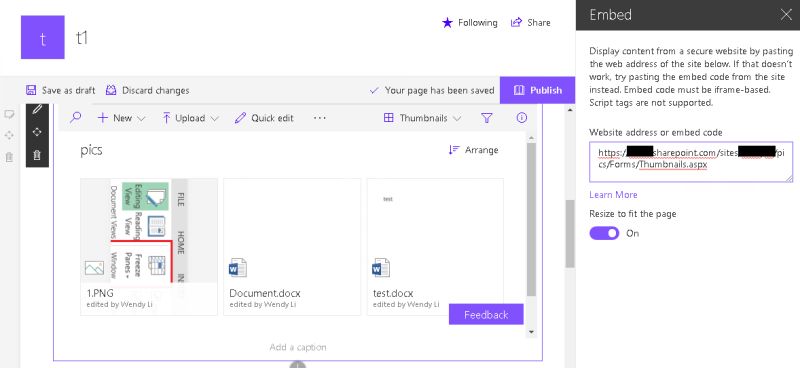Screen dimensions: 800x368
Task: Edit web part with pencil icon
Action: pyautogui.click(x=37, y=109)
